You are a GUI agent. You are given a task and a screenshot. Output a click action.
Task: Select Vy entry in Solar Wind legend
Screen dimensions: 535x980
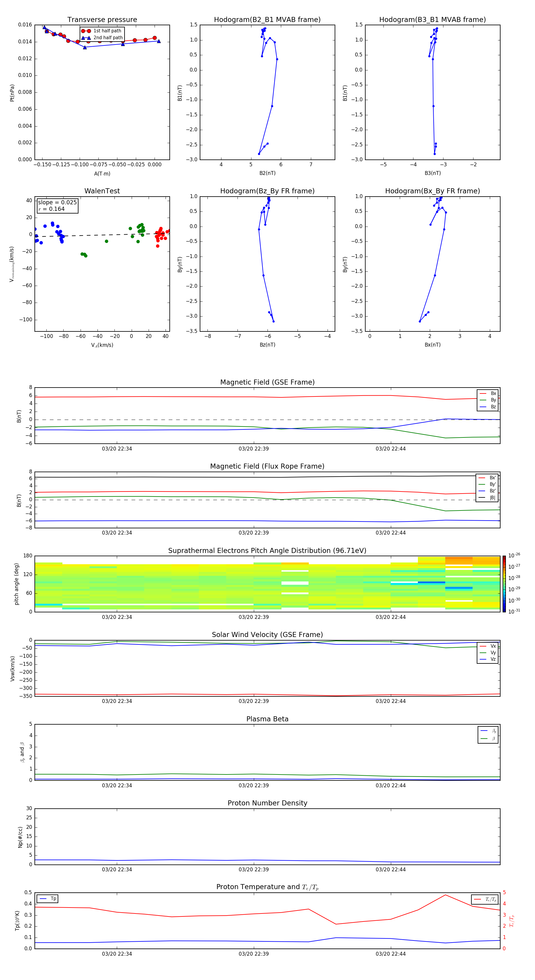[488, 653]
